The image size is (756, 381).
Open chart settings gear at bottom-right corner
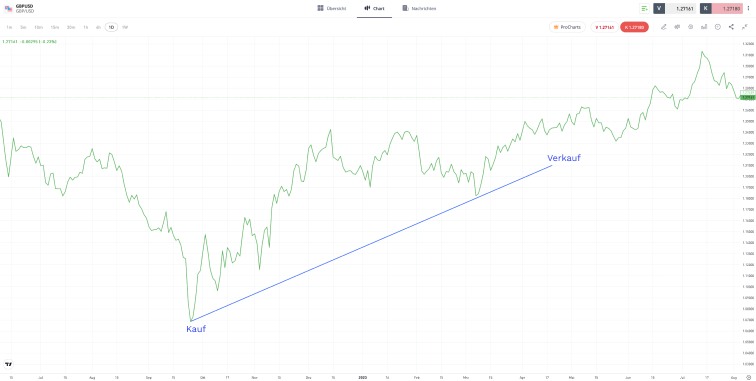748,377
